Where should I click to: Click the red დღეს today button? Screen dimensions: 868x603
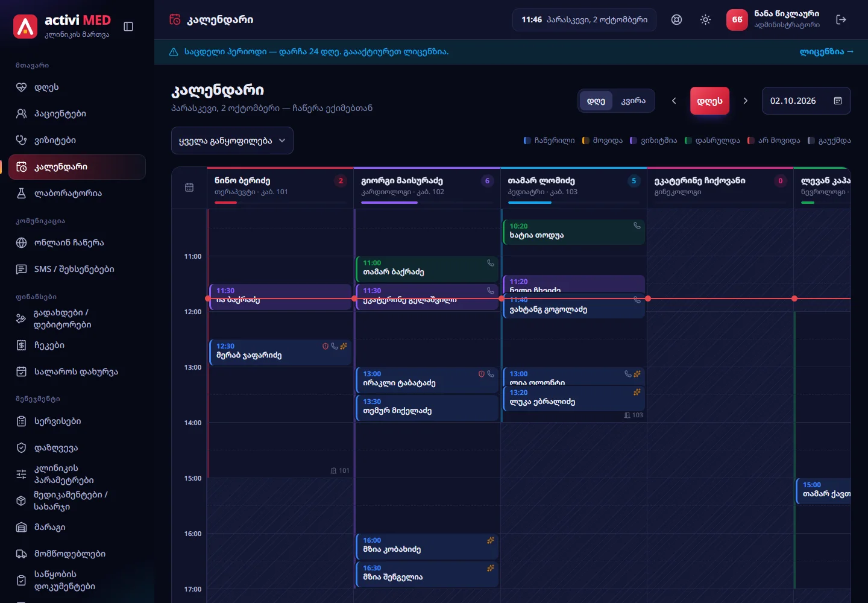point(710,101)
